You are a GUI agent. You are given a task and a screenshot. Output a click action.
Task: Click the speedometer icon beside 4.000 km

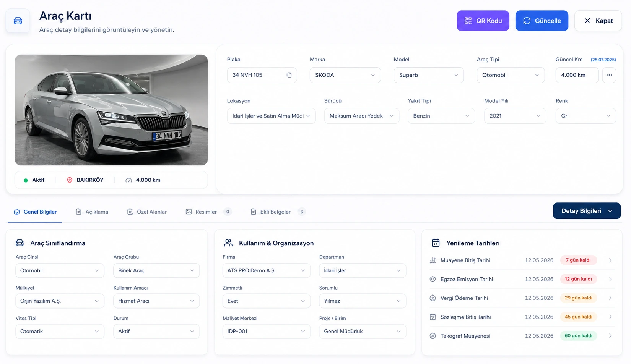[x=128, y=180]
